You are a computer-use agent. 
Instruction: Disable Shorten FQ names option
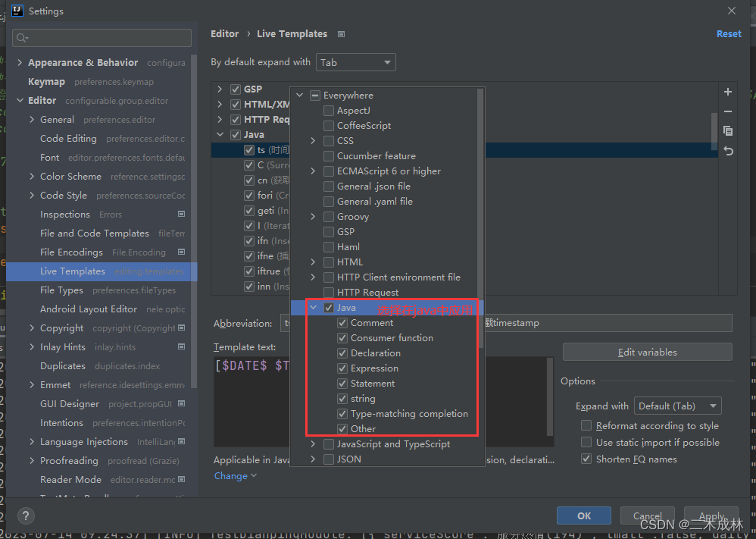point(586,459)
